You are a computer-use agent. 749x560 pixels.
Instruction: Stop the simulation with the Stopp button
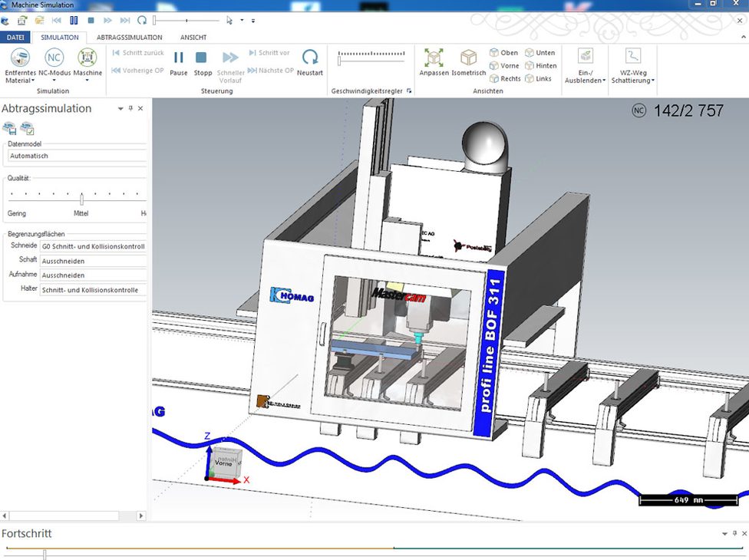(203, 63)
